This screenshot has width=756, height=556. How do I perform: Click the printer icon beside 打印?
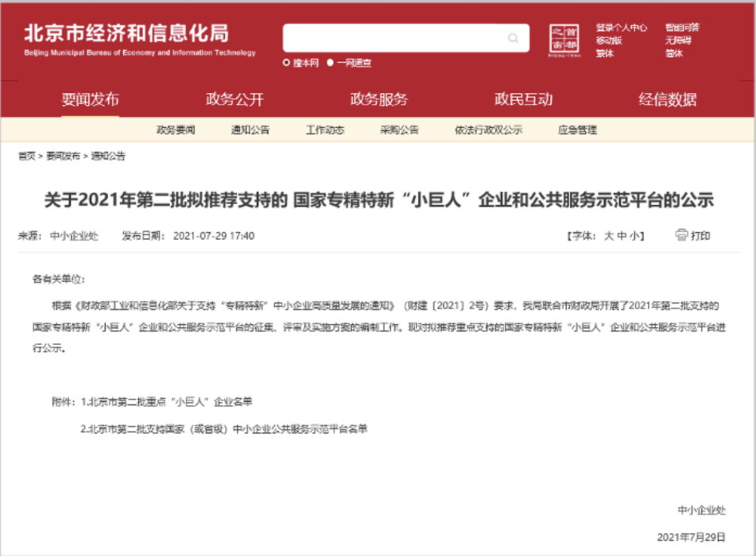click(x=681, y=235)
